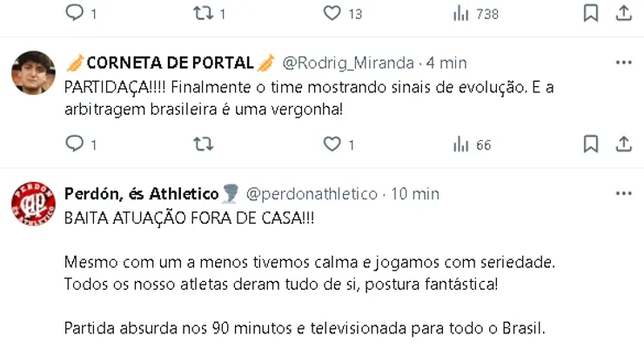View analytics showing 738 views

(461, 13)
